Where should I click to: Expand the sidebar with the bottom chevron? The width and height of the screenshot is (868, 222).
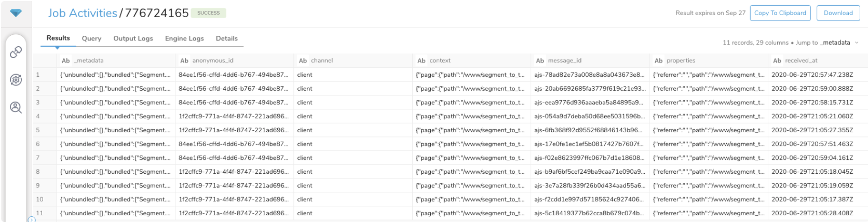click(32, 219)
